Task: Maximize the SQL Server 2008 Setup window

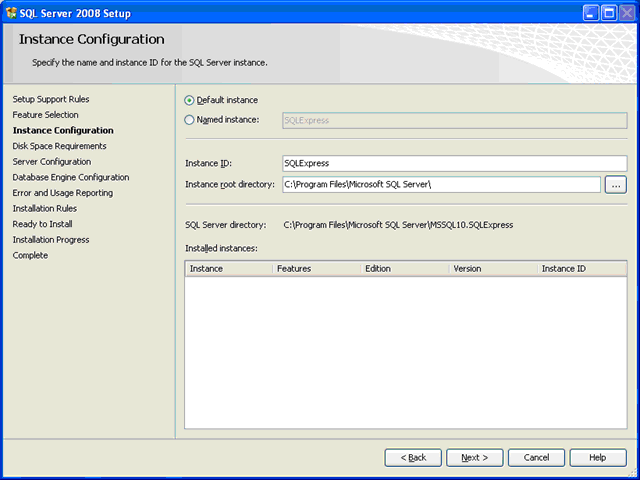Action: [x=609, y=13]
